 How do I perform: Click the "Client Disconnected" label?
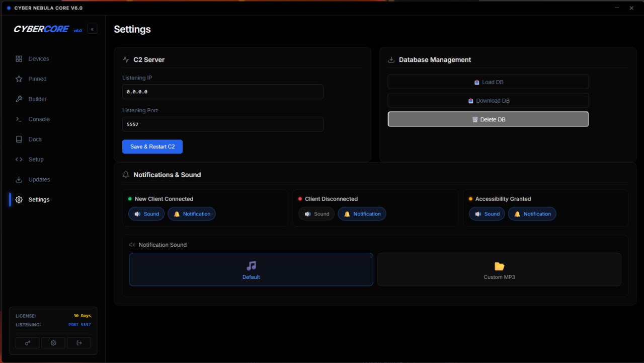point(331,199)
